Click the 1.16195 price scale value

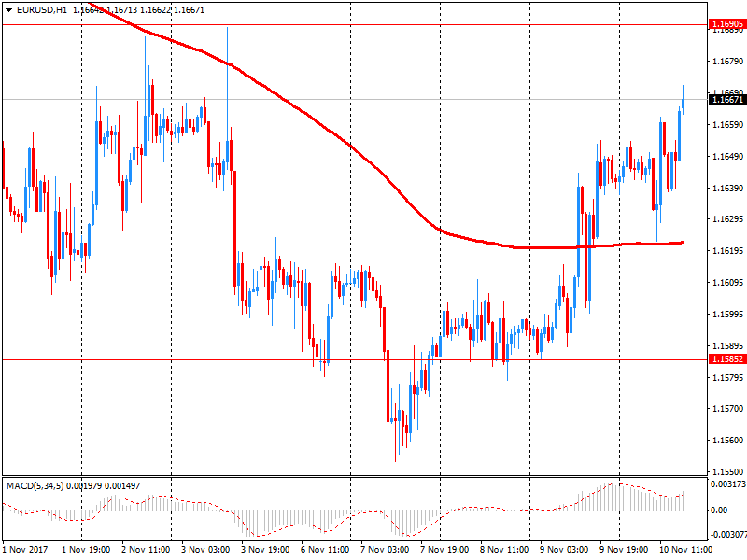727,250
